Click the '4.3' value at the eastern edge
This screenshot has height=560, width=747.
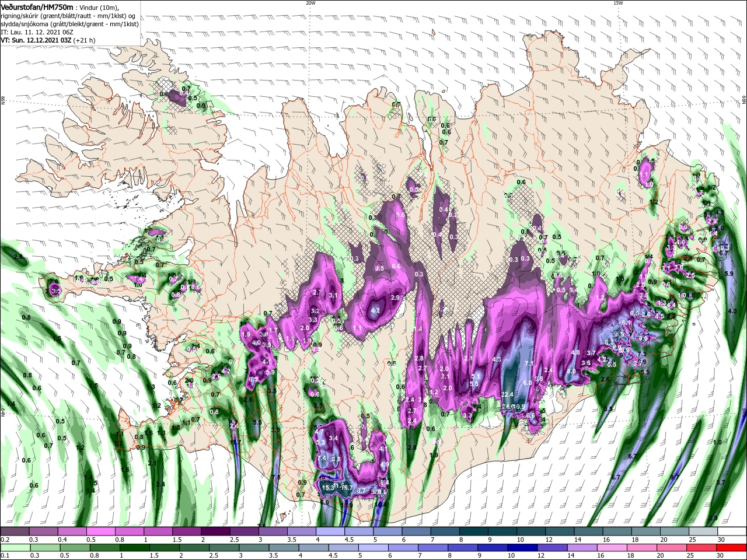click(x=733, y=311)
